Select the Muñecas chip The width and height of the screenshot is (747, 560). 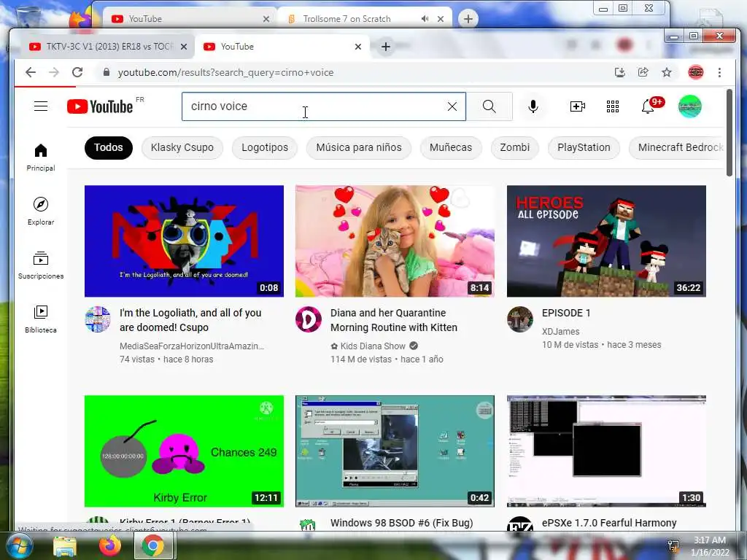451,147
